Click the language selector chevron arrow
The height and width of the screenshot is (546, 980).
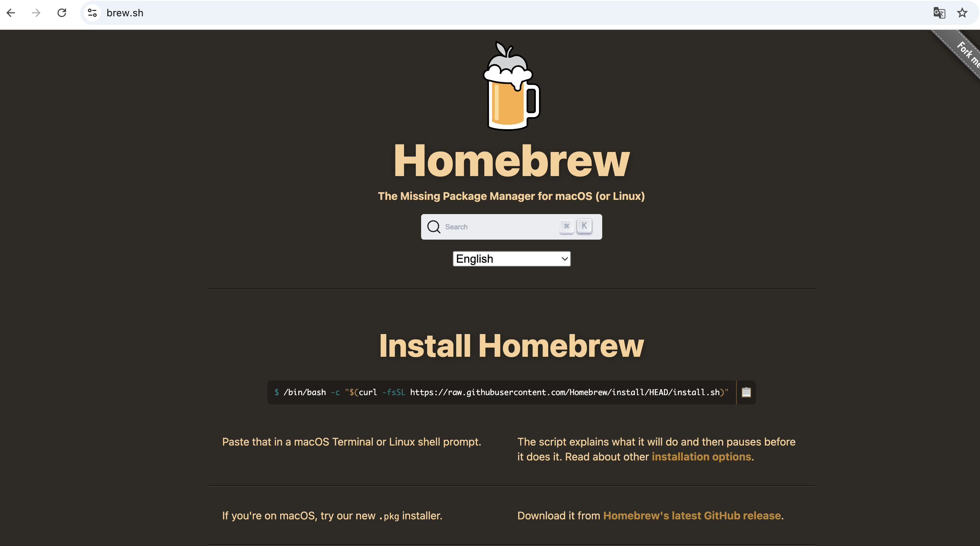click(565, 259)
